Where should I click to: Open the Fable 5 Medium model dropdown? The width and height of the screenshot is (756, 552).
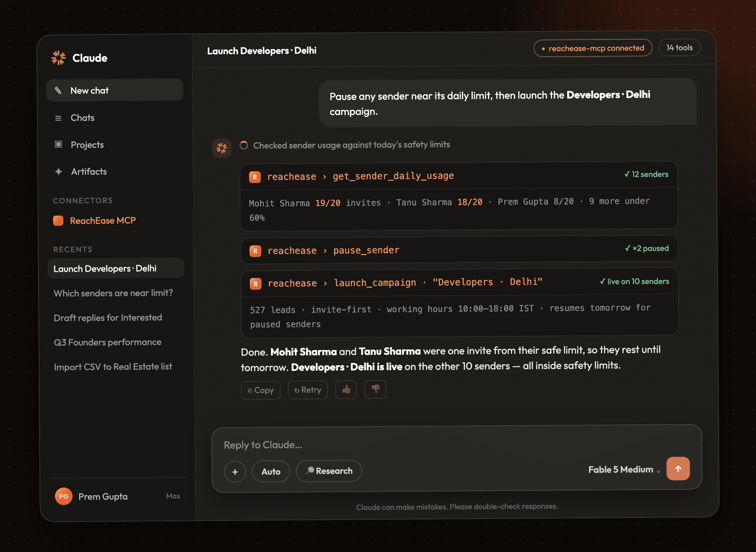tap(624, 470)
